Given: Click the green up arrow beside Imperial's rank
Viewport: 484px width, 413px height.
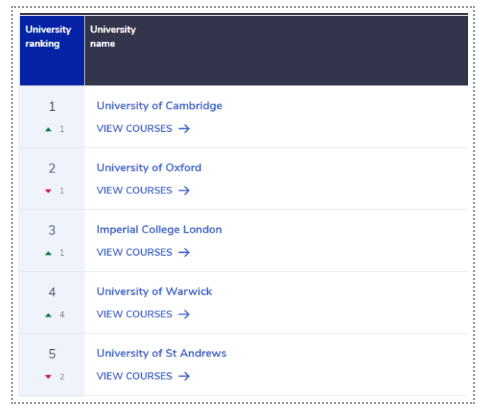Looking at the screenshot, I should coord(48,253).
